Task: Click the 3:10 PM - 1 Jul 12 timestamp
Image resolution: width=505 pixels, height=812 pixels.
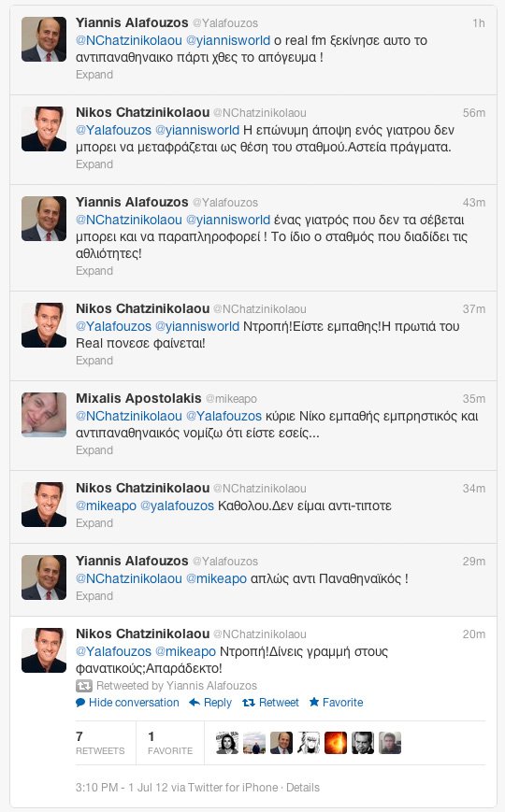Action: (122, 788)
